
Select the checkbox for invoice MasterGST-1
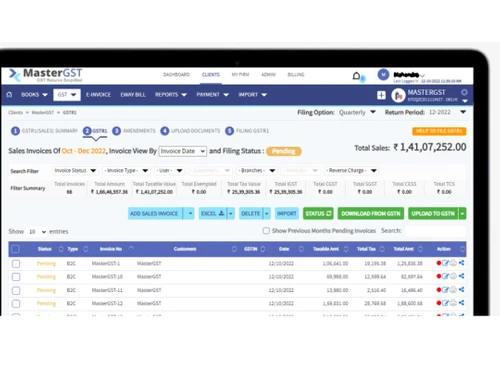click(16, 264)
